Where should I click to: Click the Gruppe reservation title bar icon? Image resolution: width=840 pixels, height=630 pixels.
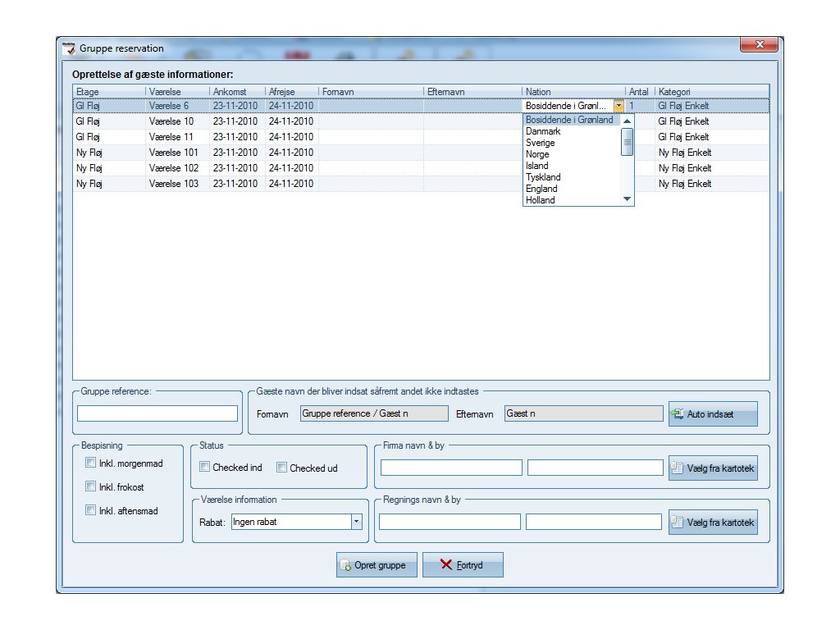coord(70,48)
